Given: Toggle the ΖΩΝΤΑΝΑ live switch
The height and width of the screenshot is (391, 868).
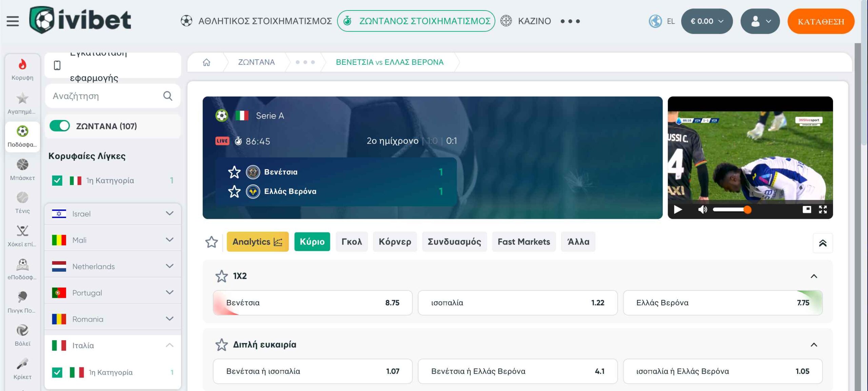Looking at the screenshot, I should (60, 126).
